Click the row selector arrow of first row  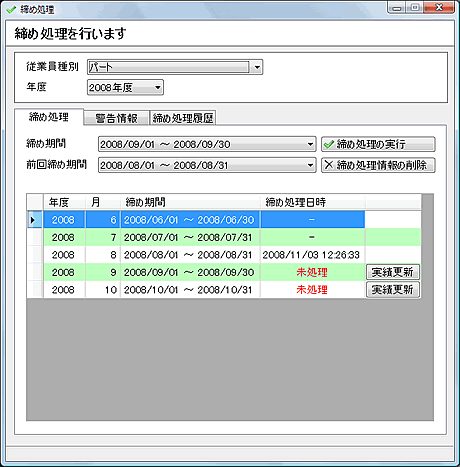click(x=33, y=220)
